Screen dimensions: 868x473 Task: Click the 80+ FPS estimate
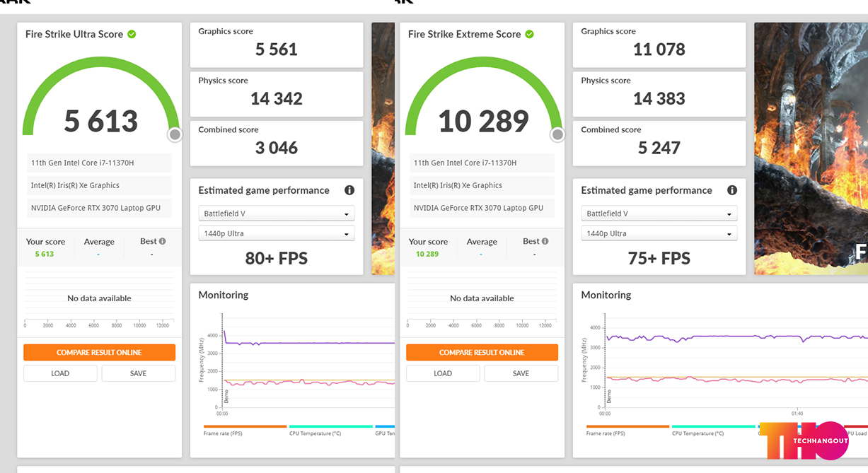click(277, 258)
